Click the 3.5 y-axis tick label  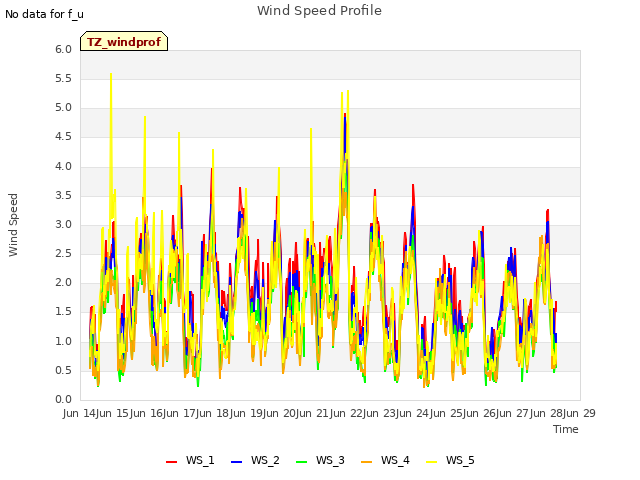pyautogui.click(x=63, y=195)
